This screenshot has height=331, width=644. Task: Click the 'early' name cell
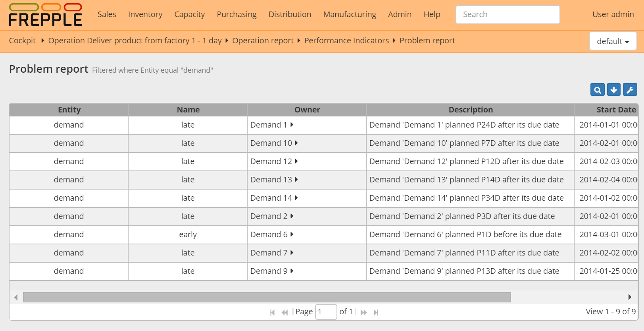click(x=188, y=235)
